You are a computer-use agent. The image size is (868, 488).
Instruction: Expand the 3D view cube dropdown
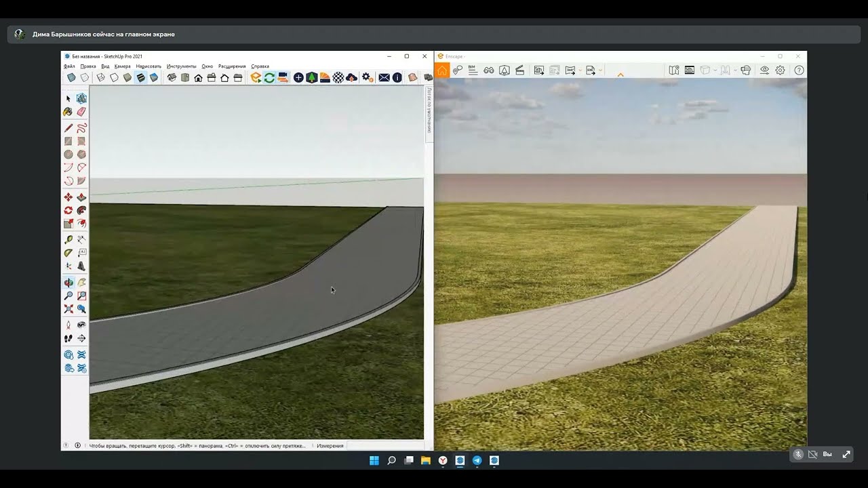715,70
